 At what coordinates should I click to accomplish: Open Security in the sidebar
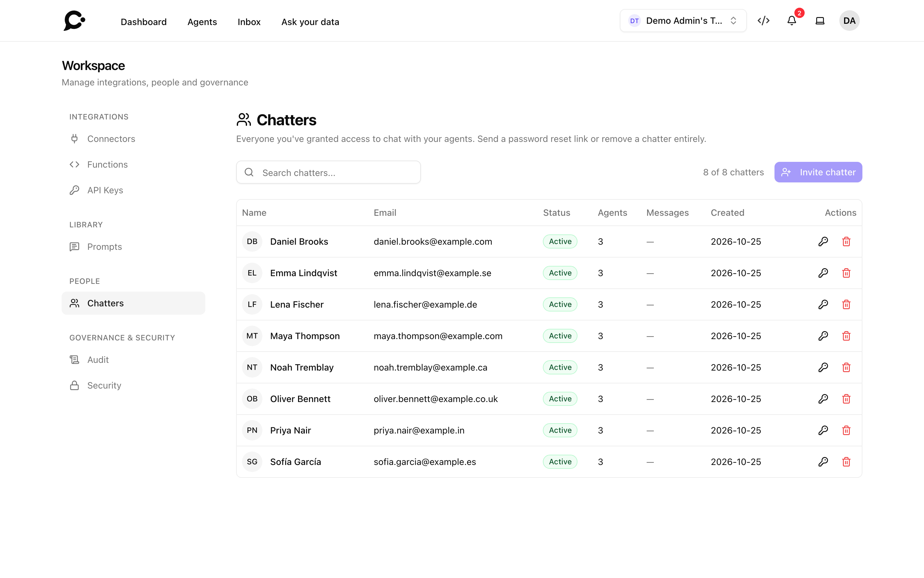click(133, 385)
